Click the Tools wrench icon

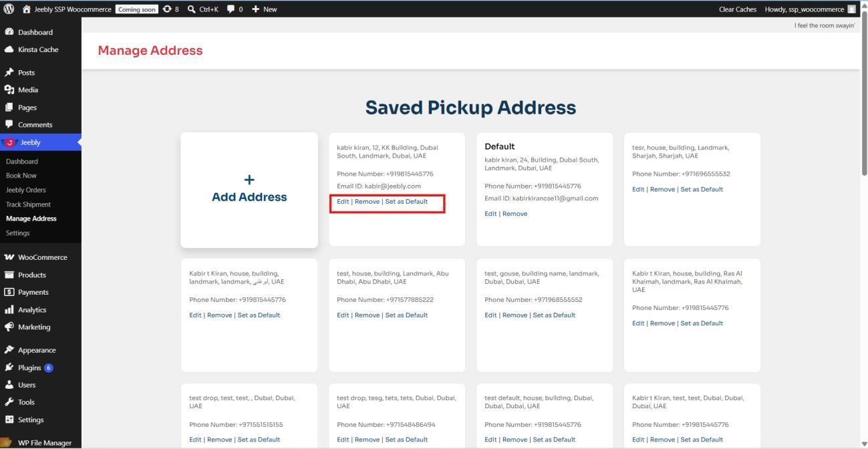(x=9, y=402)
